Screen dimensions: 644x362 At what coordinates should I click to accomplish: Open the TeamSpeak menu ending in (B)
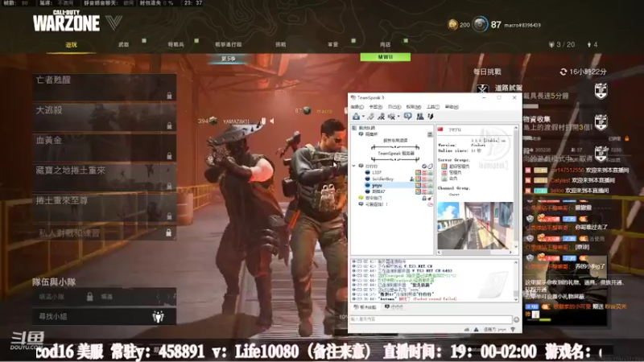(375, 107)
